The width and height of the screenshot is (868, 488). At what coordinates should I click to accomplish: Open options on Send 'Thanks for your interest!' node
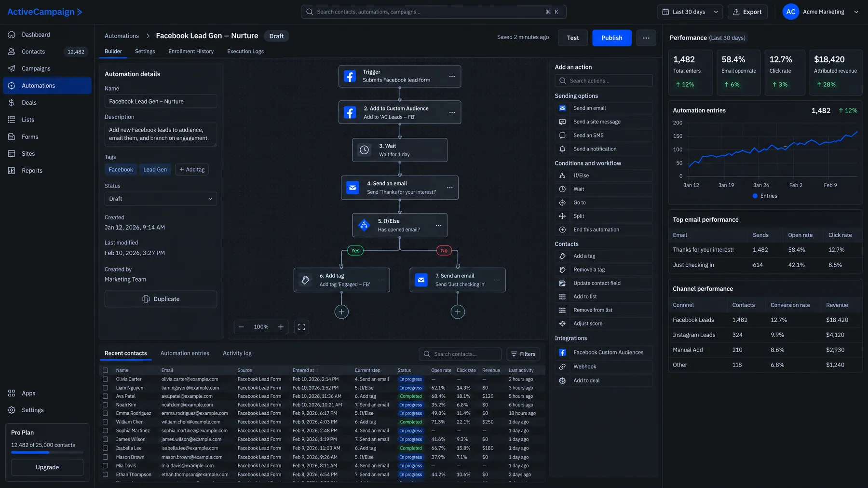tap(449, 188)
